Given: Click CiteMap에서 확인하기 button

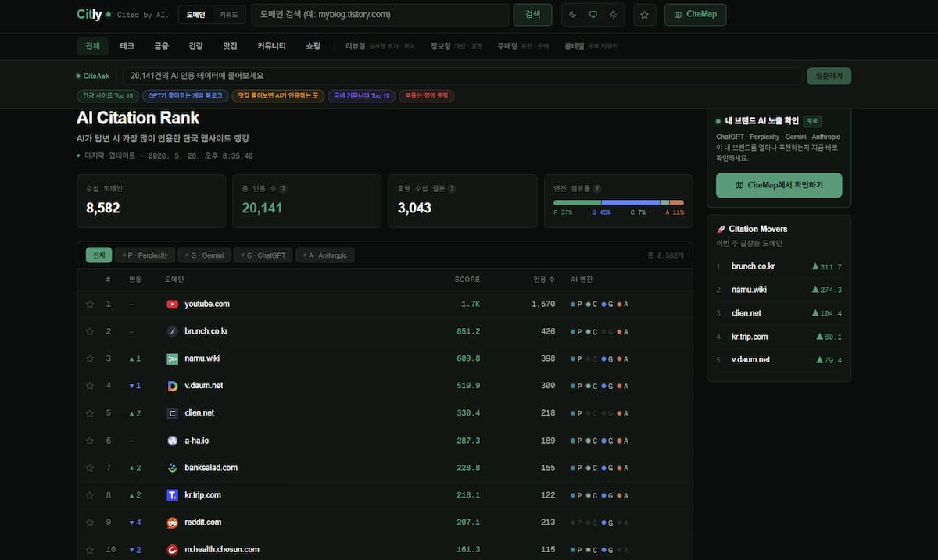Looking at the screenshot, I should point(779,185).
